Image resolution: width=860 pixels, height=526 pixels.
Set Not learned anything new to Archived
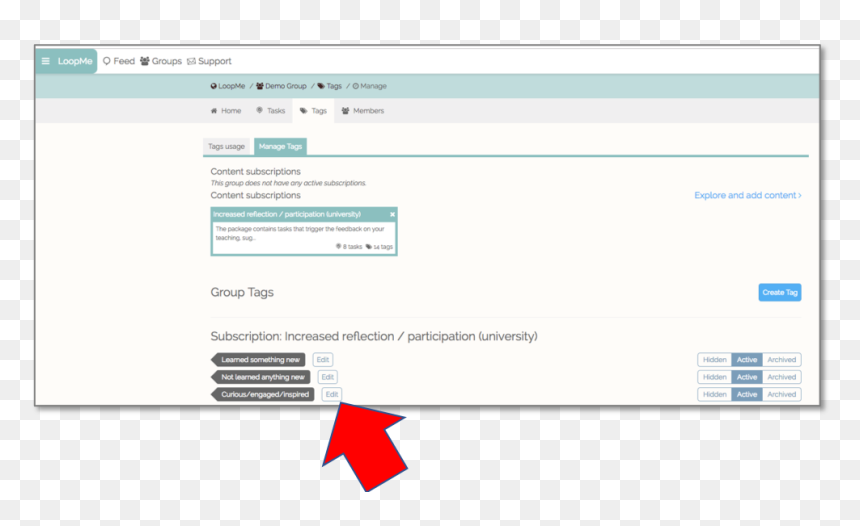(782, 377)
